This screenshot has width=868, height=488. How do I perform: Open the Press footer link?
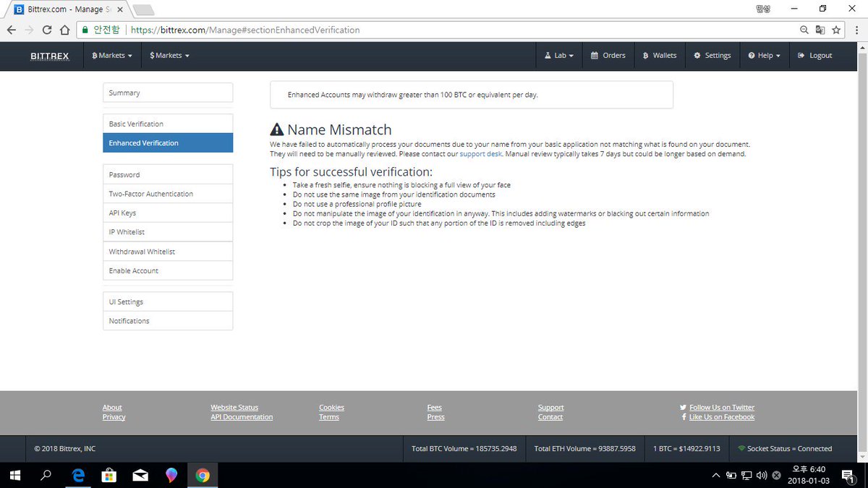tap(436, 417)
